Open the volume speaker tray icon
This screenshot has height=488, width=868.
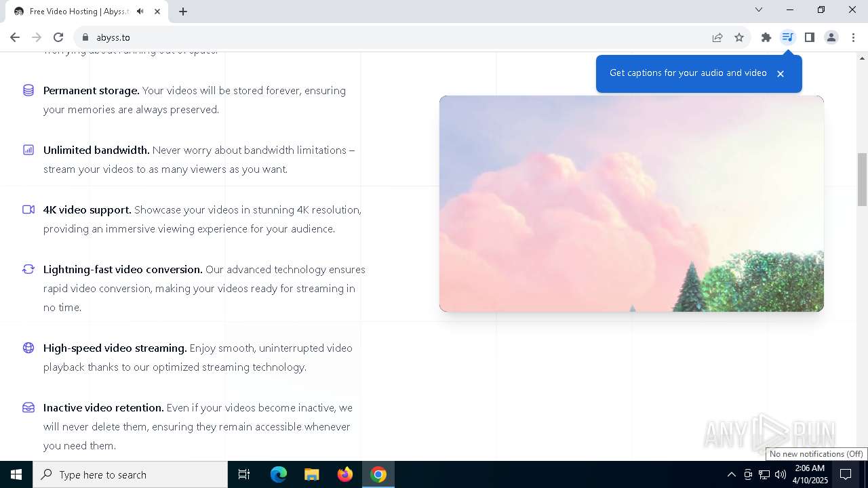pos(781,474)
